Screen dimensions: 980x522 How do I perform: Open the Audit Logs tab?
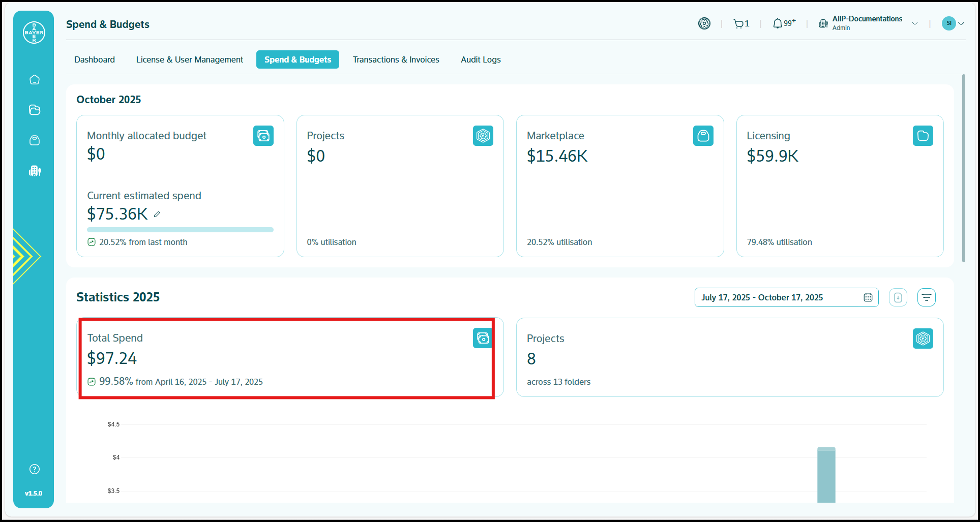point(481,59)
